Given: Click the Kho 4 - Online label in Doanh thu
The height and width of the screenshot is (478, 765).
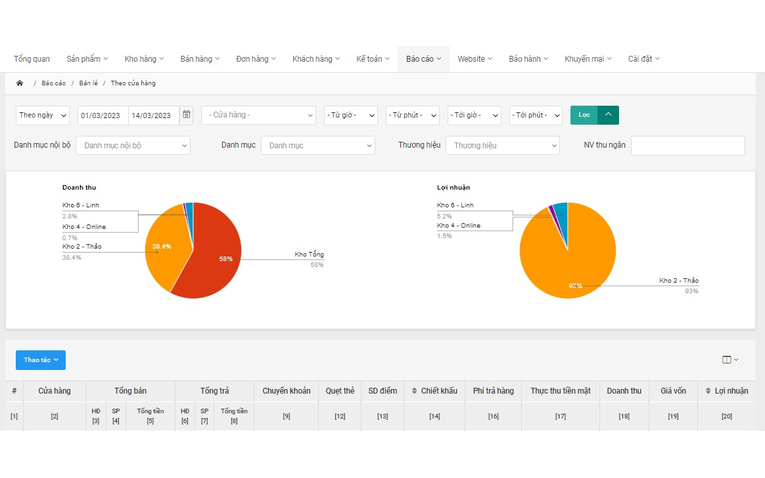Looking at the screenshot, I should click(x=84, y=227).
